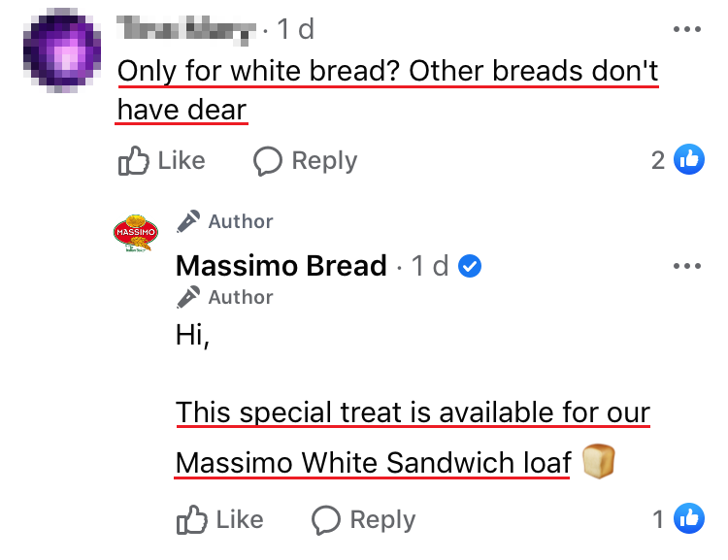Open three-dot options menu for Massimo Bread's reply
Image resolution: width=728 pixels, height=560 pixels.
686,265
